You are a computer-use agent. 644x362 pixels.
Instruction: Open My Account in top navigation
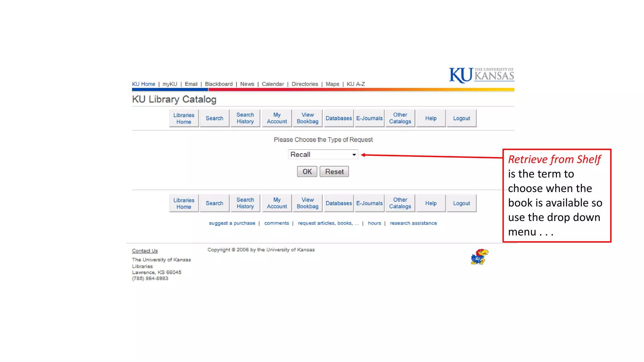coord(277,118)
